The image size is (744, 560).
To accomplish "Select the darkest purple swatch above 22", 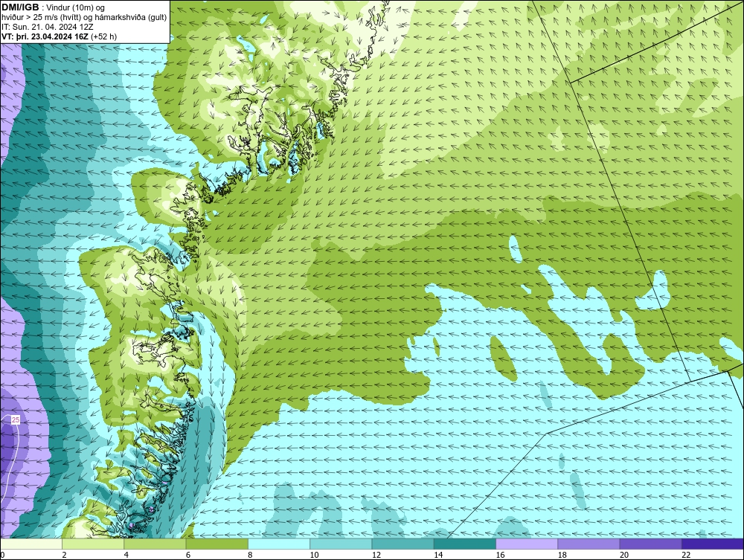I will coord(713,544).
